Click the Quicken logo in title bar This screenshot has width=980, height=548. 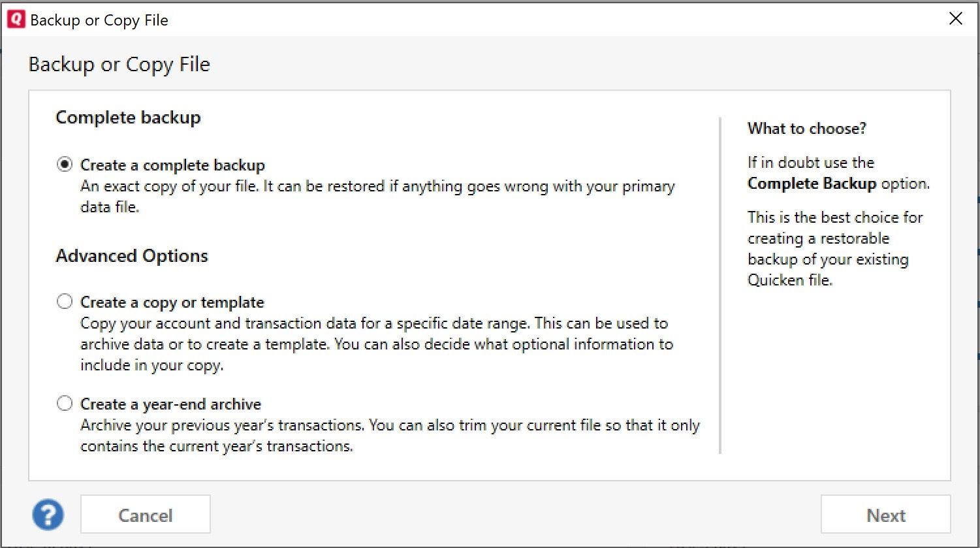pos(15,20)
